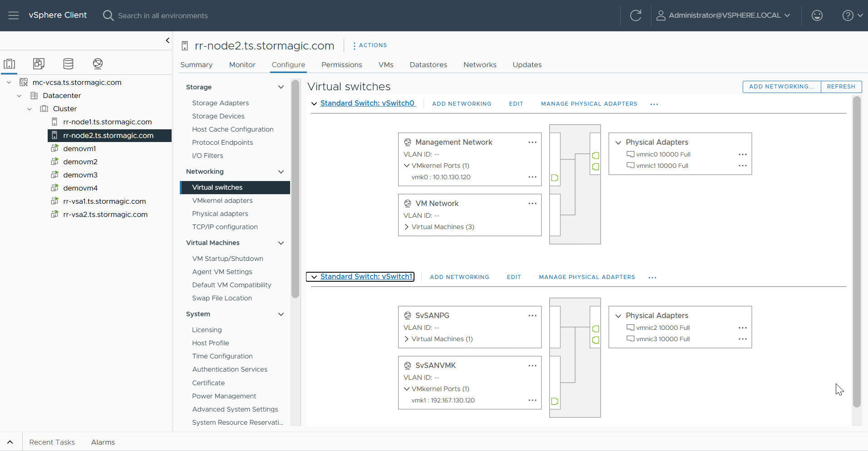
Task: Expand the Recent Tasks bottom panel arrow
Action: (x=10, y=442)
